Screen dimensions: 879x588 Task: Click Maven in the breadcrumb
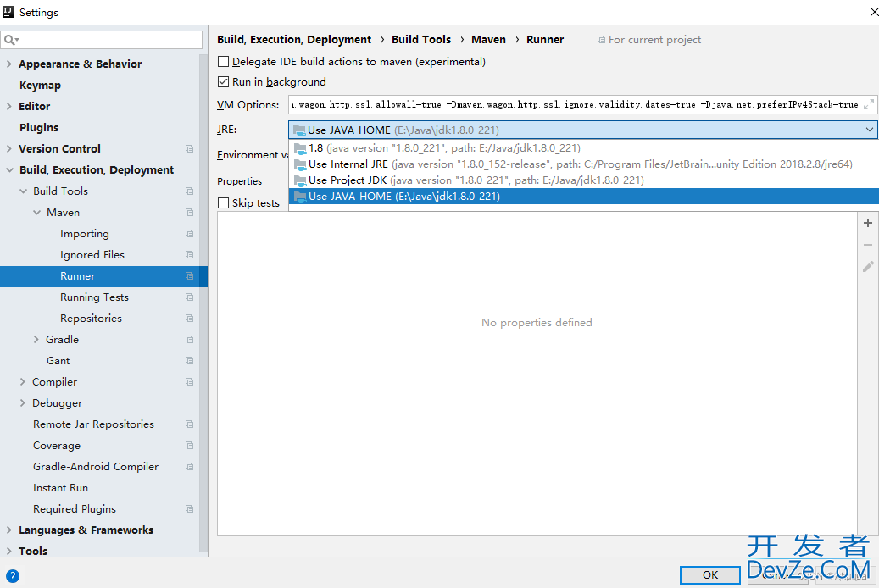(x=488, y=39)
